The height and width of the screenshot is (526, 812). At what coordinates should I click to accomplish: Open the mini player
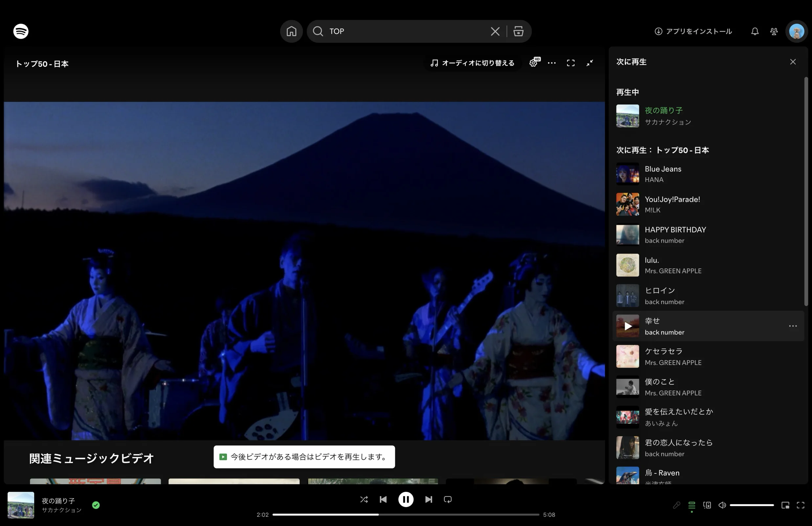coord(785,505)
